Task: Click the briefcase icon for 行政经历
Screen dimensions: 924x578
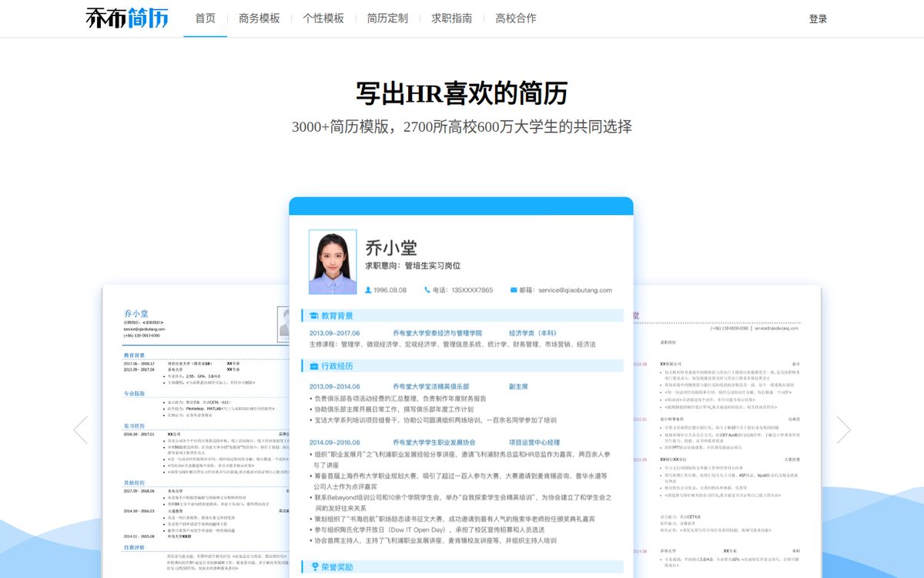Action: tap(313, 366)
